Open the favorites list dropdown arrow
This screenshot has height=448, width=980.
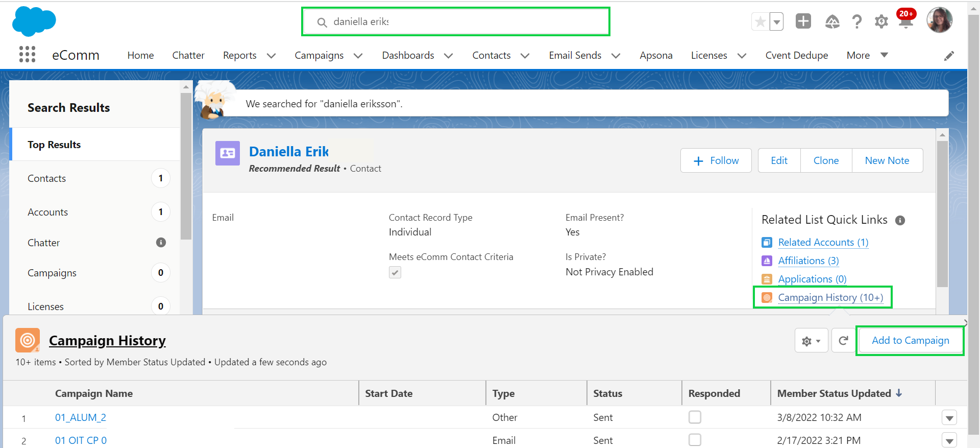[776, 22]
